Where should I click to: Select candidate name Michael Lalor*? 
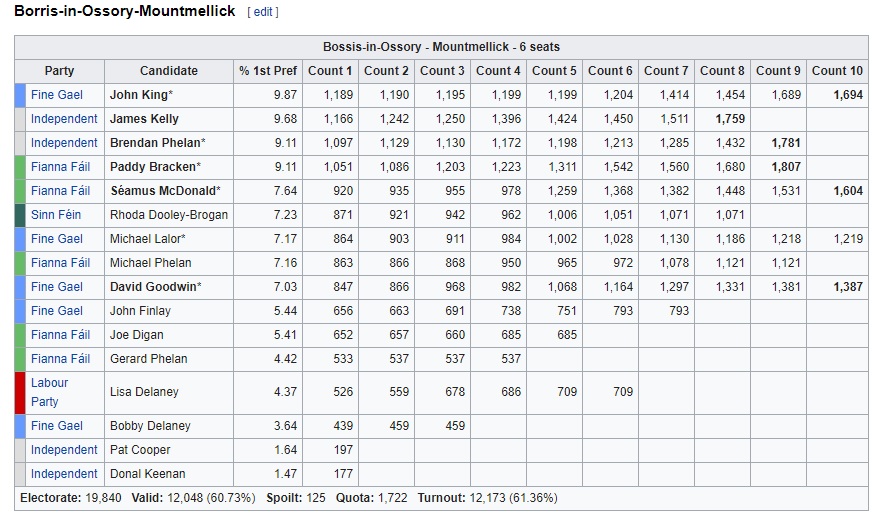coord(148,239)
